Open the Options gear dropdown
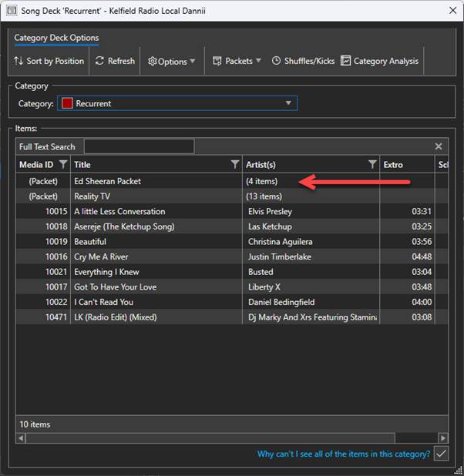 coord(171,62)
